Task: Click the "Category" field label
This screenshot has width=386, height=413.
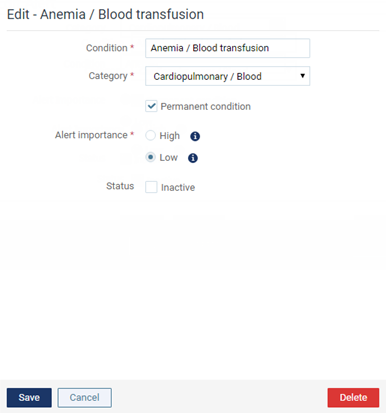Action: (108, 76)
